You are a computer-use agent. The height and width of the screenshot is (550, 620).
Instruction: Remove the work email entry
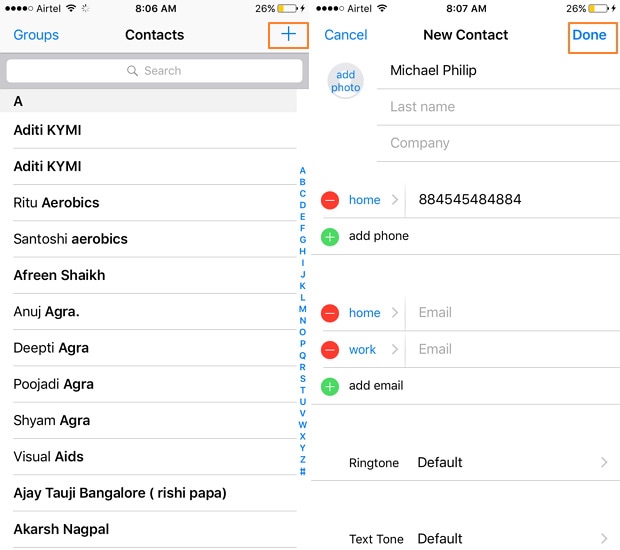tap(330, 350)
